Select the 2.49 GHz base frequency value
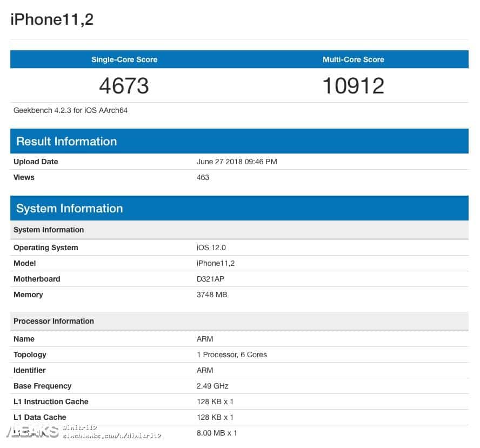 pos(212,386)
